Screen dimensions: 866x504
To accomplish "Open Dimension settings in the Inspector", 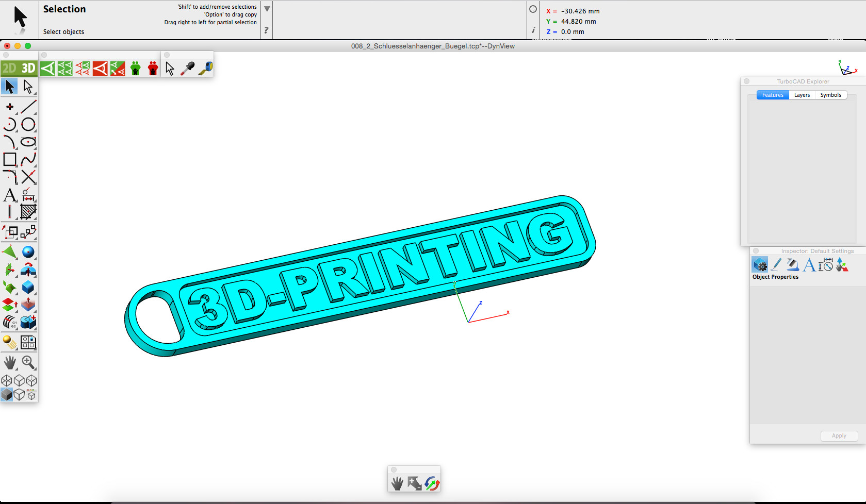I will coord(826,265).
